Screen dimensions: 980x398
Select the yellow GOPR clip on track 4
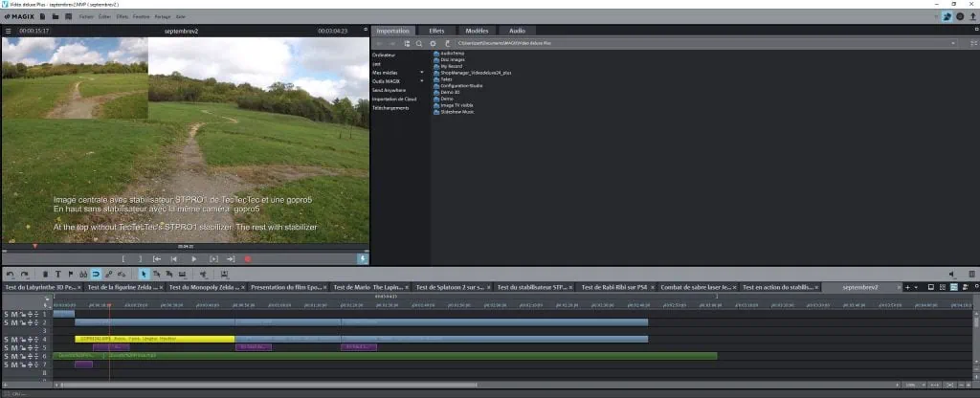pyautogui.click(x=154, y=339)
